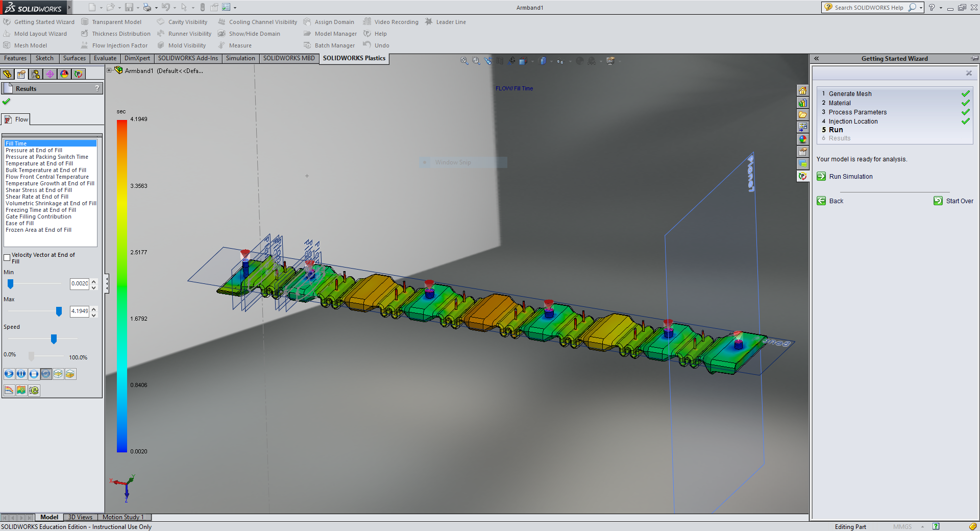This screenshot has width=980, height=531.
Task: Click the Play animation button
Action: [x=9, y=374]
